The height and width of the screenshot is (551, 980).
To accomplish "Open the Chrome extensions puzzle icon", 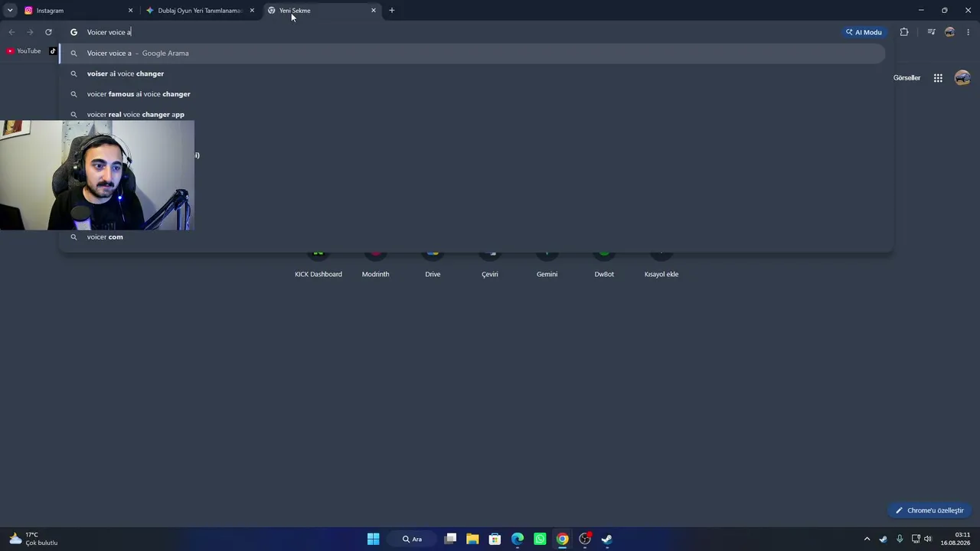I will pyautogui.click(x=904, y=32).
